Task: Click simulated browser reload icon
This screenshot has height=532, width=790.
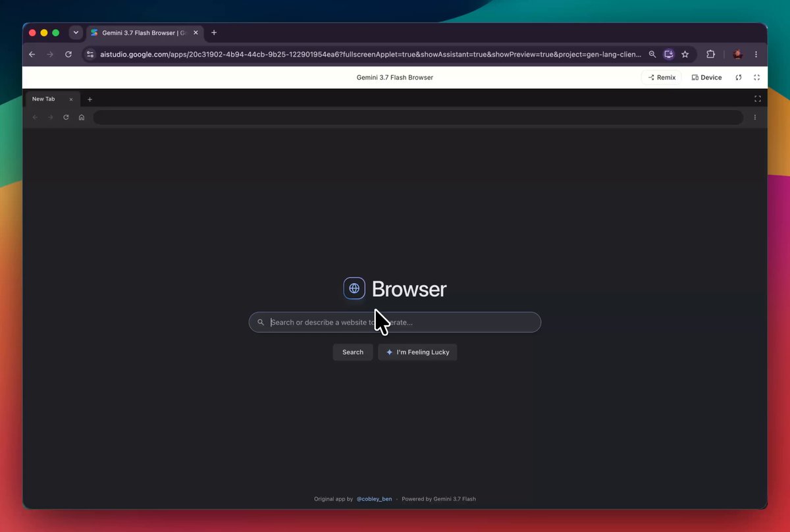Action: click(66, 117)
